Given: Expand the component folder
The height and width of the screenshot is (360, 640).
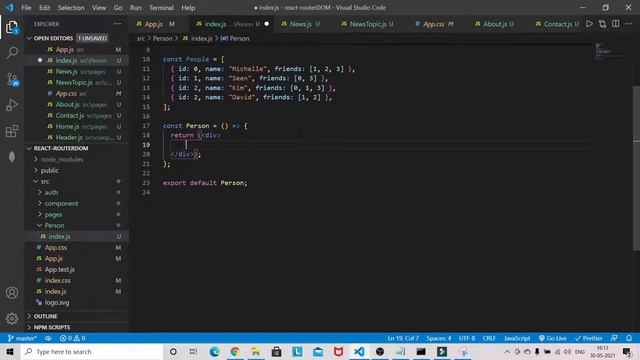Looking at the screenshot, I should click(61, 203).
